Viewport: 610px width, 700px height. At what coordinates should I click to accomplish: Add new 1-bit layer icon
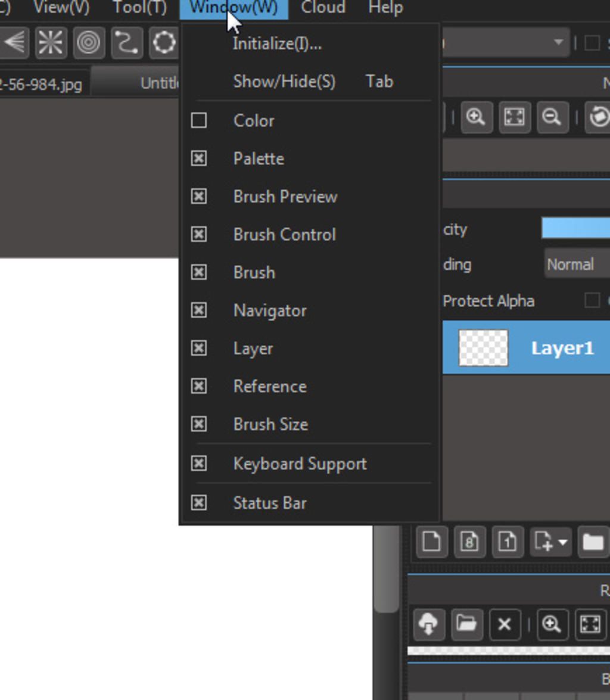click(x=508, y=542)
